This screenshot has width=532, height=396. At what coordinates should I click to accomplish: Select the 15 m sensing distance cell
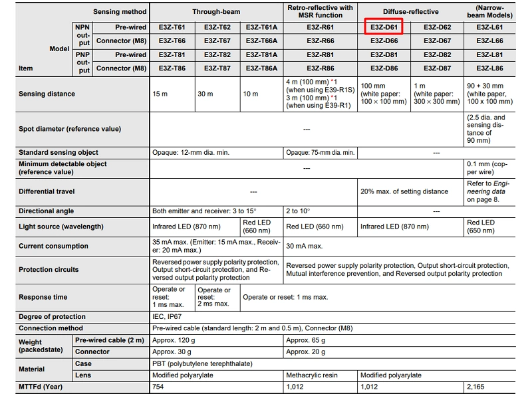click(x=160, y=94)
